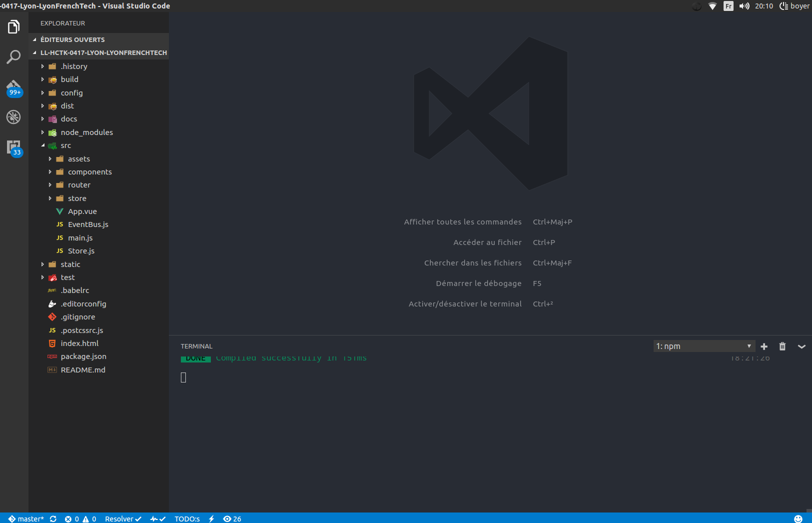Open the main.js file
The width and height of the screenshot is (812, 523).
(x=98, y=237)
